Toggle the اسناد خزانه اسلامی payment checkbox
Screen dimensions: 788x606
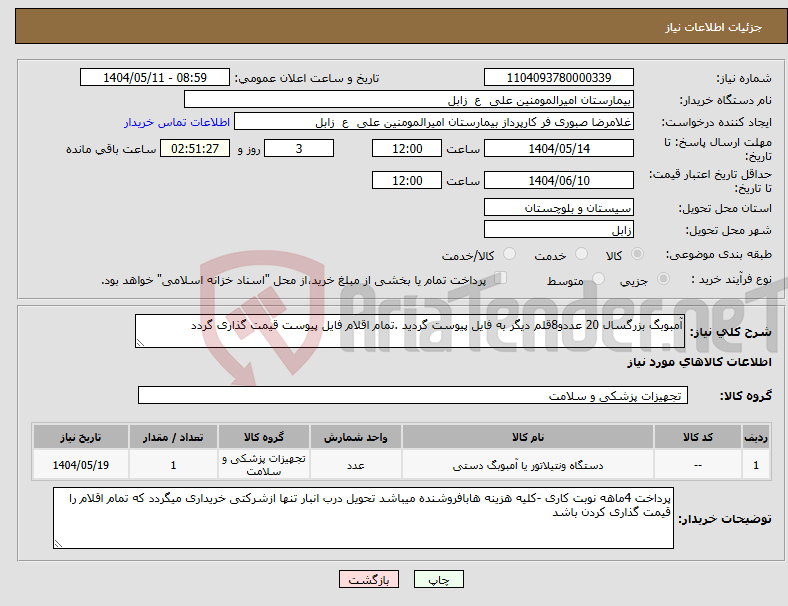(x=501, y=278)
